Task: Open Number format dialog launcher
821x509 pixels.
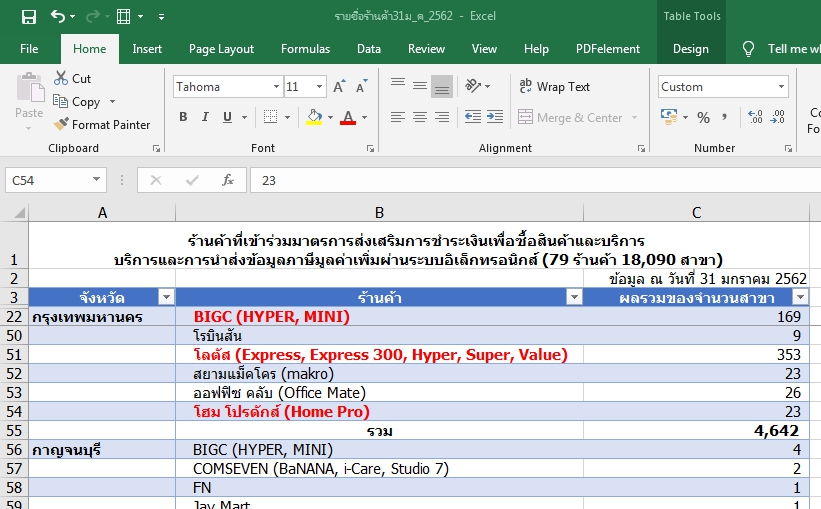Action: click(x=788, y=149)
